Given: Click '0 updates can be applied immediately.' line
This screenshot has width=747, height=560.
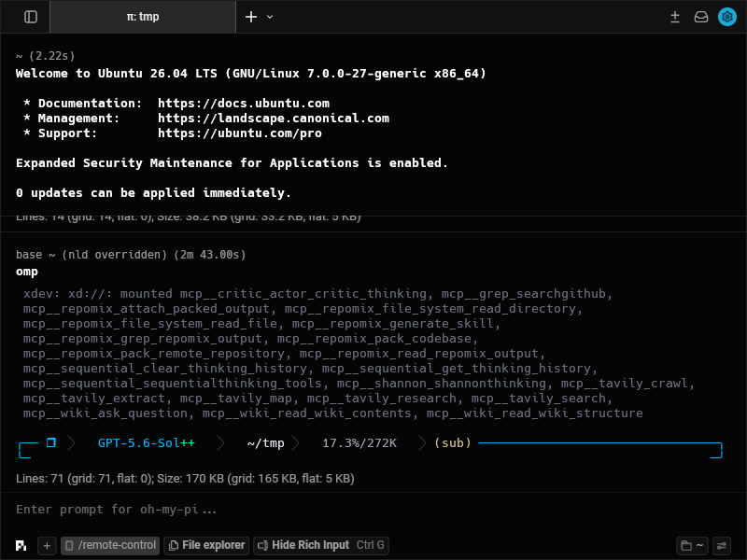Looking at the screenshot, I should pos(153,193).
